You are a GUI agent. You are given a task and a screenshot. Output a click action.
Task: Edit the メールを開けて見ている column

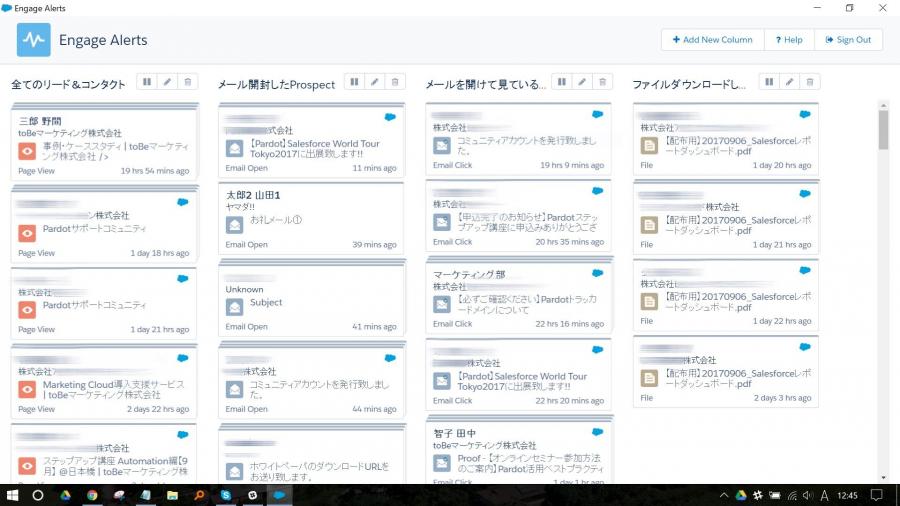point(581,82)
